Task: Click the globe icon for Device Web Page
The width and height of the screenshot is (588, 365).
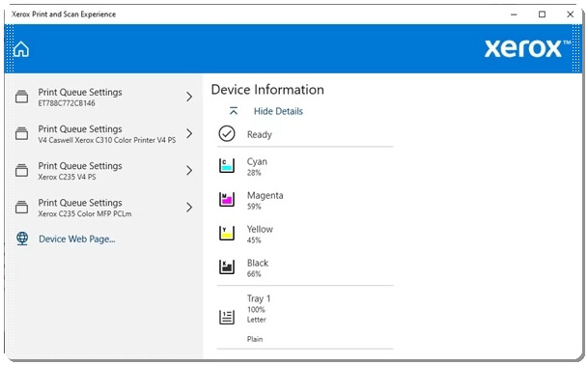Action: [x=22, y=239]
